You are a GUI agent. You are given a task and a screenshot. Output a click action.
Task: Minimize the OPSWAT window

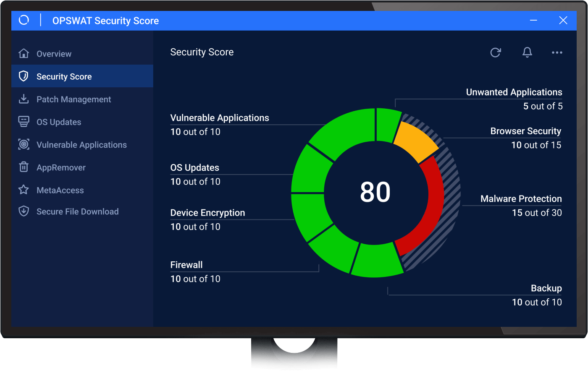(x=533, y=20)
